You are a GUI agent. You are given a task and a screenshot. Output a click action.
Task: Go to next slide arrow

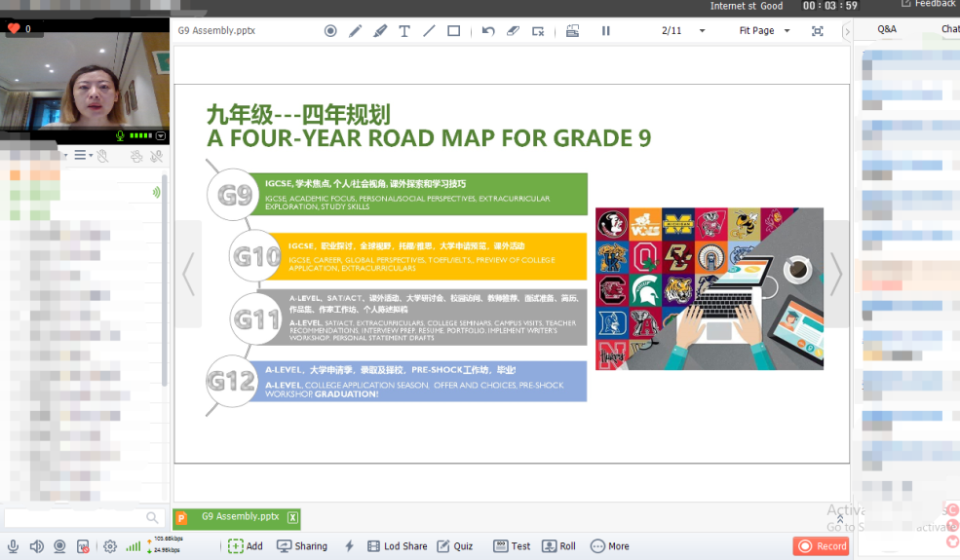836,275
